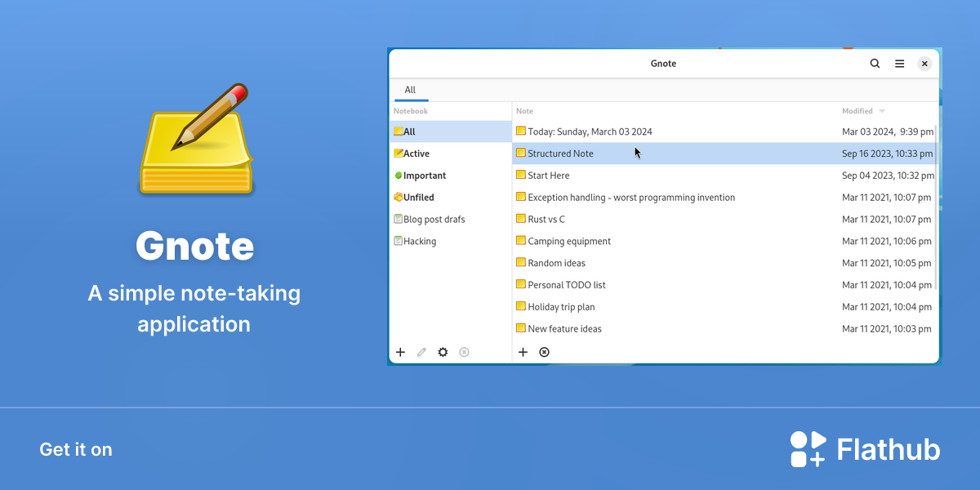Viewport: 980px width, 490px height.
Task: Click note icon beside Holiday trip plan
Action: coord(521,307)
